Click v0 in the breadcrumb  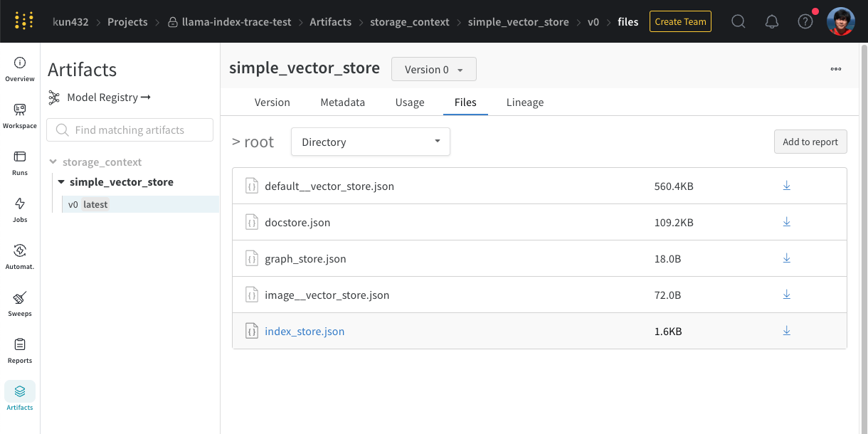[593, 22]
